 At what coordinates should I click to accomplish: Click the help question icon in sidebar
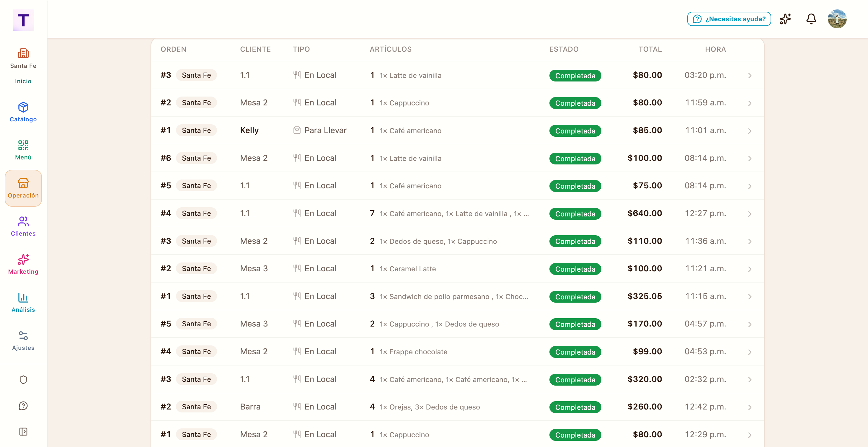click(23, 406)
